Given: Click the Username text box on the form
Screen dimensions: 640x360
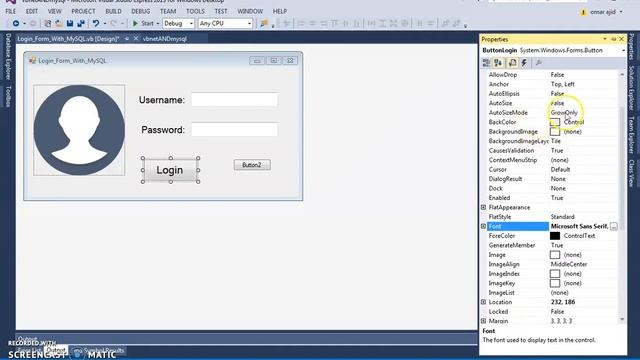Looking at the screenshot, I should tap(235, 100).
